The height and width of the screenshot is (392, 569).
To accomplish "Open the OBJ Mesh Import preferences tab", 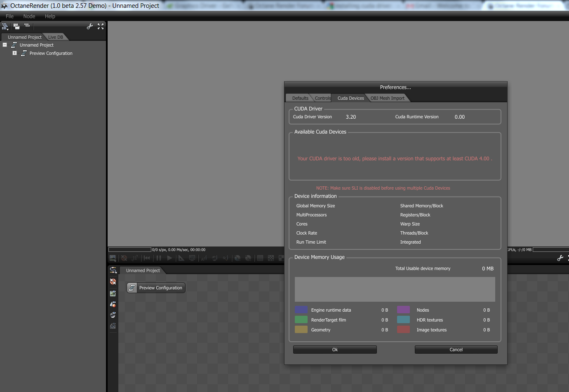I will click(388, 98).
